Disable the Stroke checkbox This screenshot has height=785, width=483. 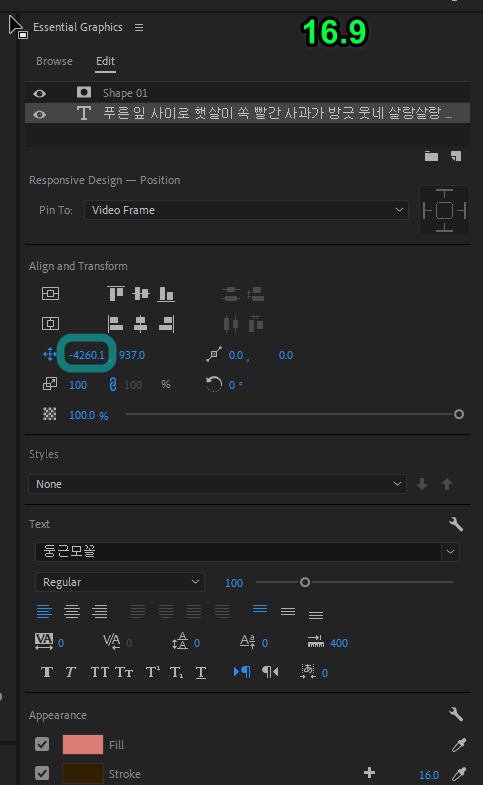click(42, 773)
